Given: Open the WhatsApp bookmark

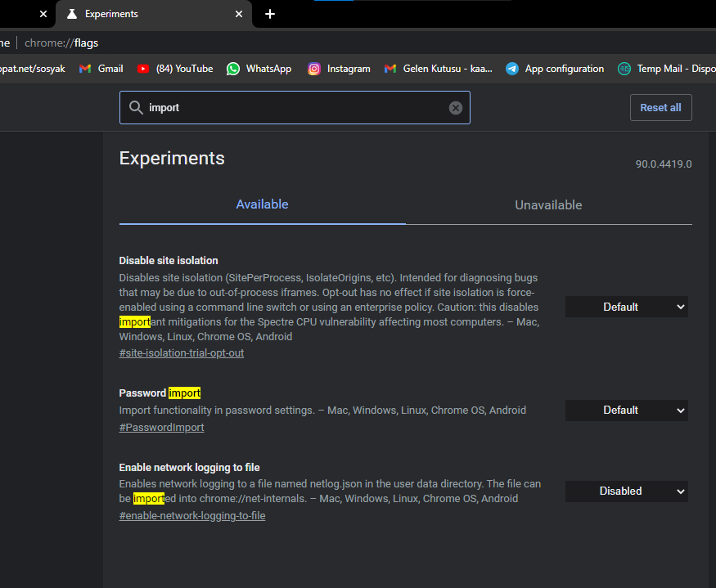Looking at the screenshot, I should pyautogui.click(x=259, y=69).
